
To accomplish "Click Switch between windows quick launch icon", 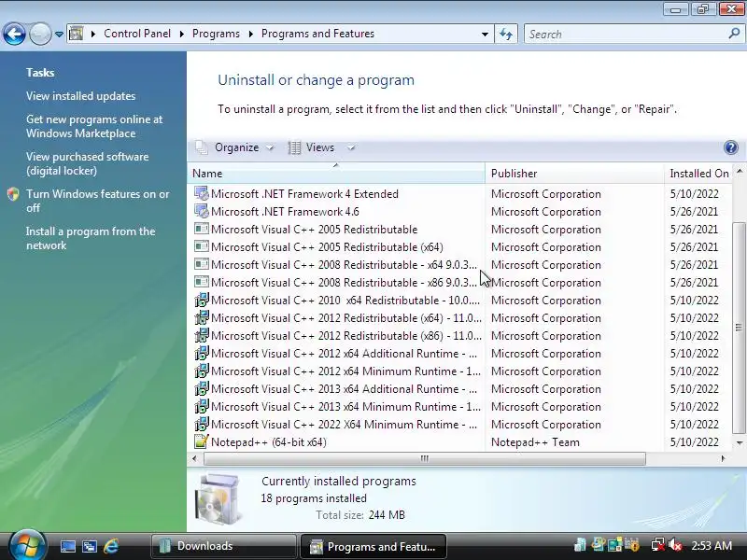I will pos(90,546).
